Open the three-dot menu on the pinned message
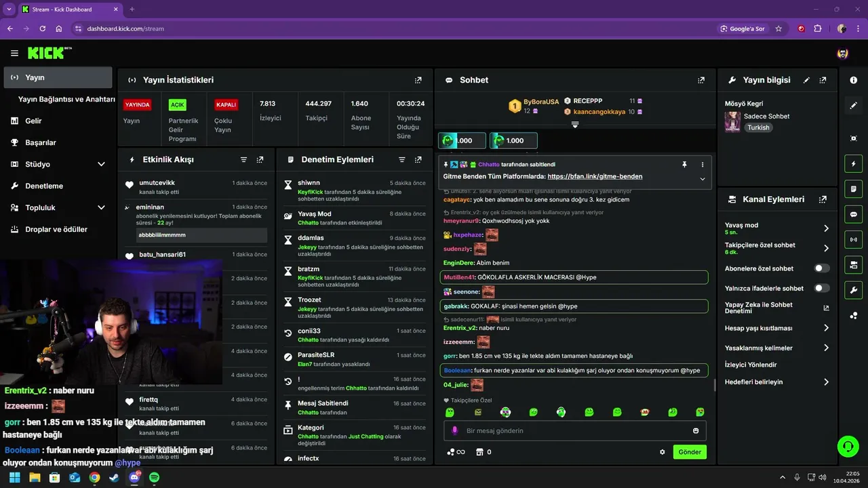This screenshot has width=868, height=488. tap(702, 165)
